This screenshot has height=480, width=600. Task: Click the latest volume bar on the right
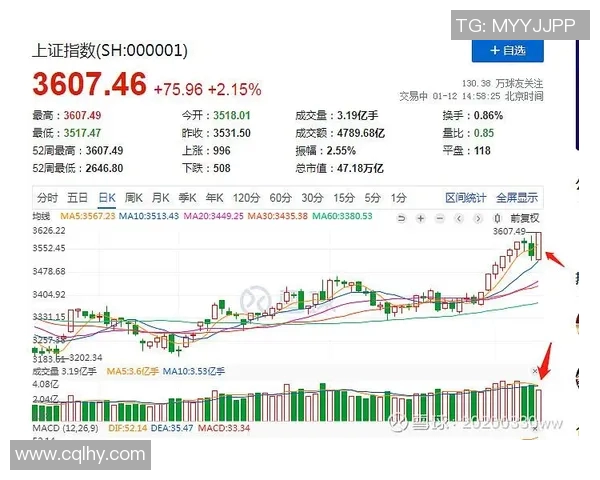pos(539,405)
